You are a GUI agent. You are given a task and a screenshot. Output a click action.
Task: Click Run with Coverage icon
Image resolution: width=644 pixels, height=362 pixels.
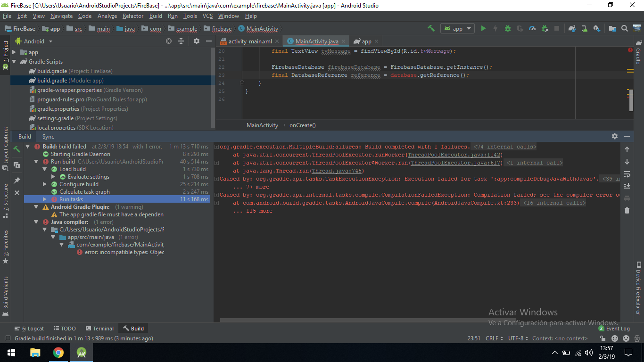tap(520, 28)
